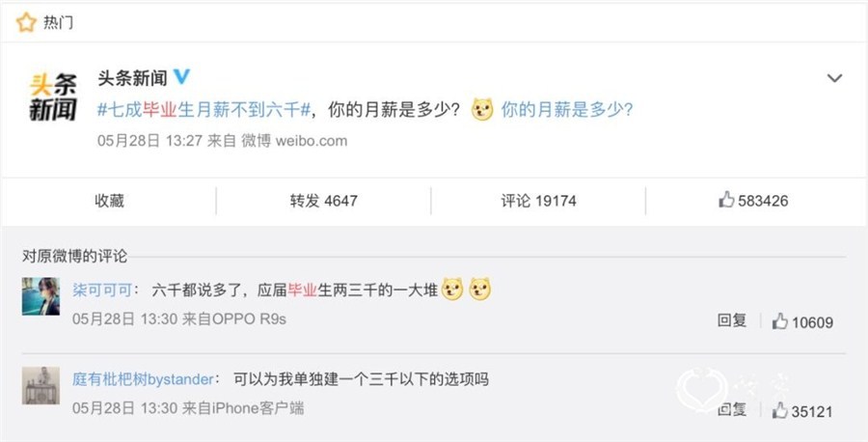Like the comment with 10609 likes
Image resolution: width=868 pixels, height=442 pixels.
[802, 321]
